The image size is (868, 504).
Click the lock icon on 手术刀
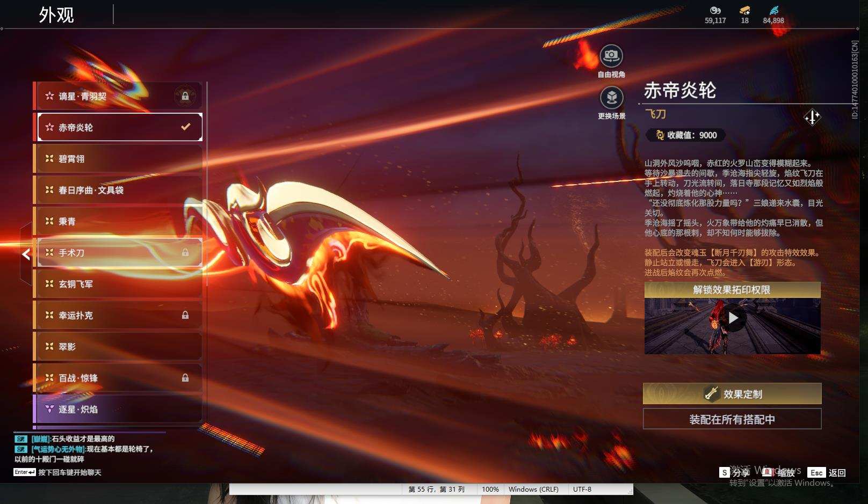click(185, 252)
